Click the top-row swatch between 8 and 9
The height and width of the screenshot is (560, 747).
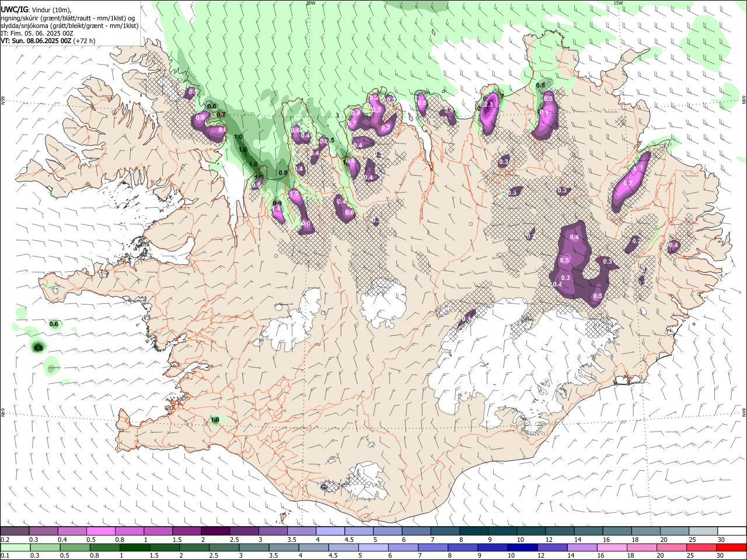pos(473,531)
